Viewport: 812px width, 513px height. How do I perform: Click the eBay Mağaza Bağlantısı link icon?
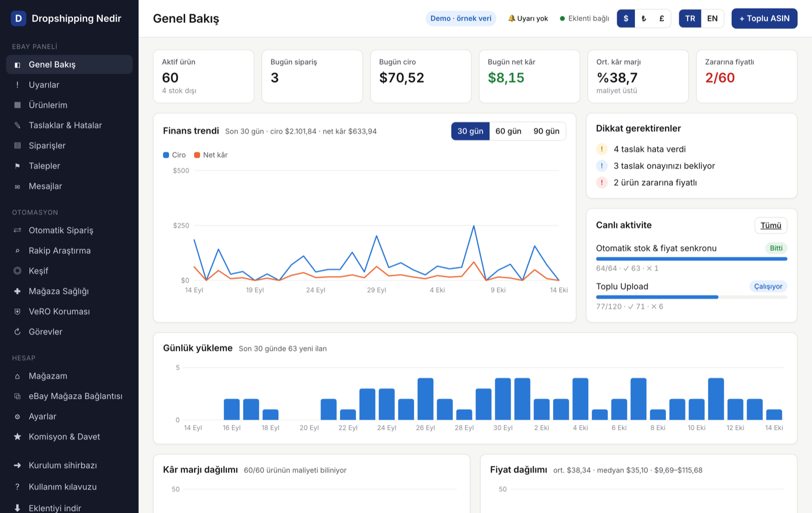click(x=17, y=396)
